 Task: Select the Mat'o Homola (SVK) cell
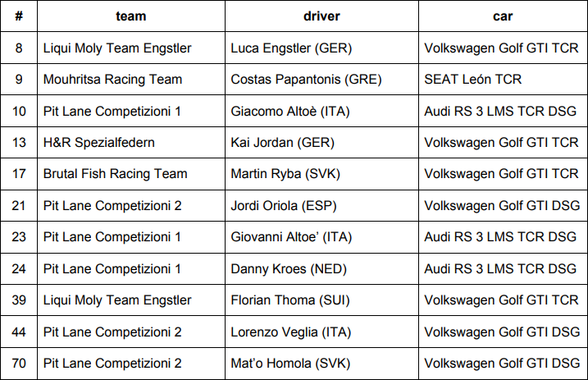[x=321, y=363]
